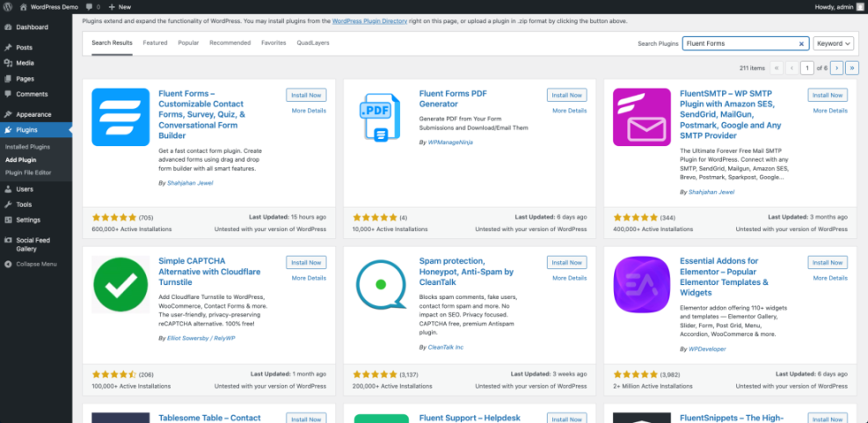Click the Fluent Forms PDF Generator icon
This screenshot has width=868, height=423.
[x=381, y=117]
